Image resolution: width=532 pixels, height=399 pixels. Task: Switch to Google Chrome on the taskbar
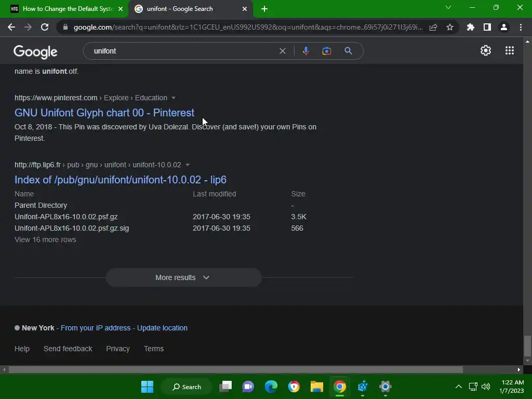(x=340, y=387)
